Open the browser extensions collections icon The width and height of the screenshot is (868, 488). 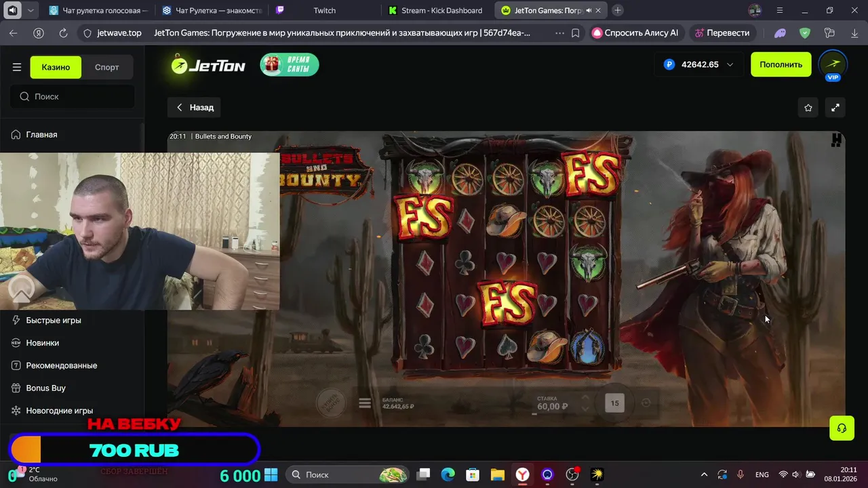pos(829,33)
